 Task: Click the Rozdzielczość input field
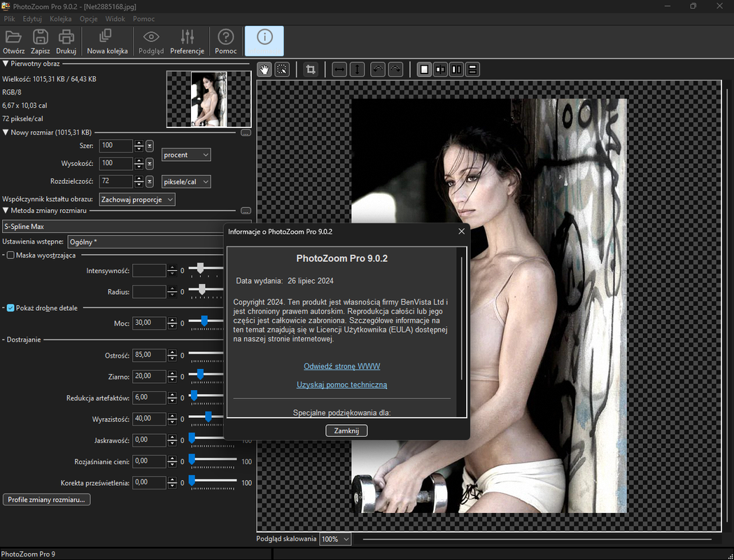pyautogui.click(x=115, y=181)
